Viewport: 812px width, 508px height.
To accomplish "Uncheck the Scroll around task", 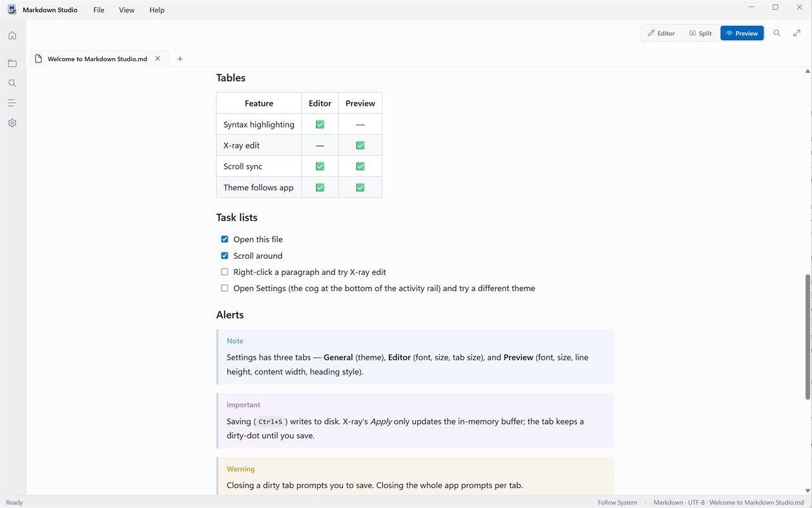I will [x=225, y=256].
